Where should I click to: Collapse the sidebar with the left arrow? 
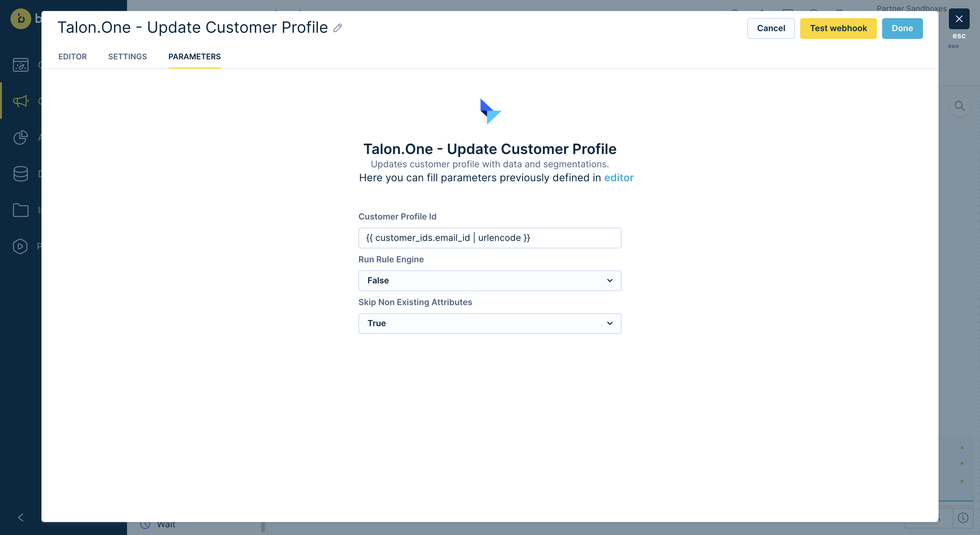(20, 517)
